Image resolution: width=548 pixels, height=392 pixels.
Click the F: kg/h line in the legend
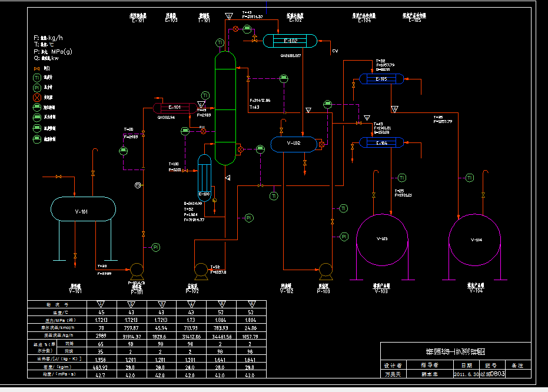48,38
